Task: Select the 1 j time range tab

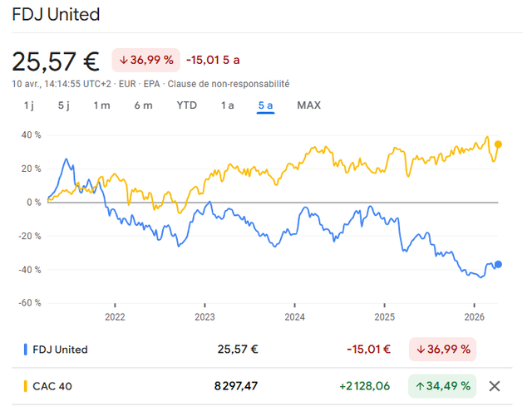Action: pyautogui.click(x=29, y=105)
